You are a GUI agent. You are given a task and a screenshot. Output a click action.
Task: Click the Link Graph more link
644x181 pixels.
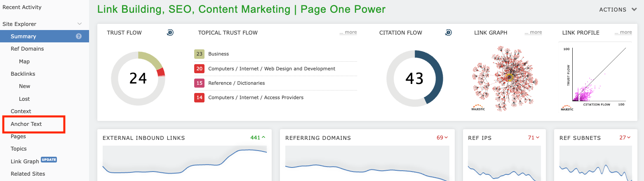533,32
